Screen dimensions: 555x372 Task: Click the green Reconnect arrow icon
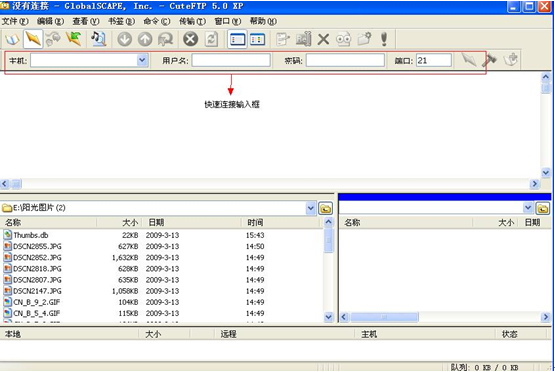click(x=74, y=39)
